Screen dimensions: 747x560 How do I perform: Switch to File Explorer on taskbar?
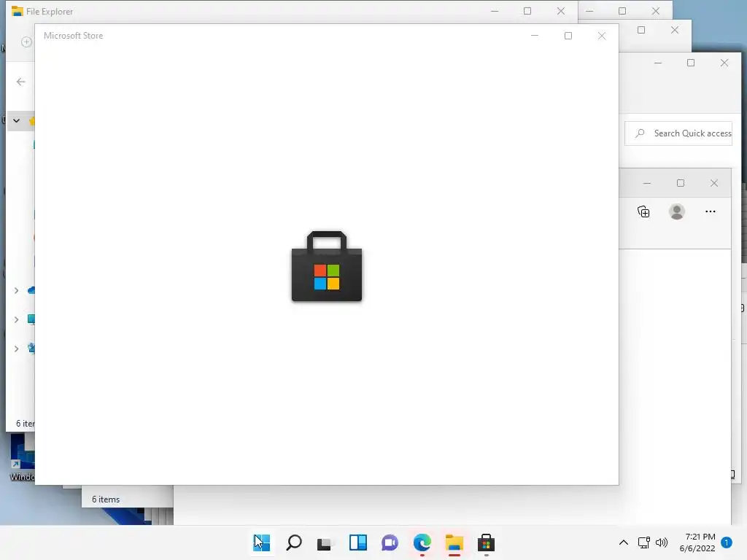(454, 542)
